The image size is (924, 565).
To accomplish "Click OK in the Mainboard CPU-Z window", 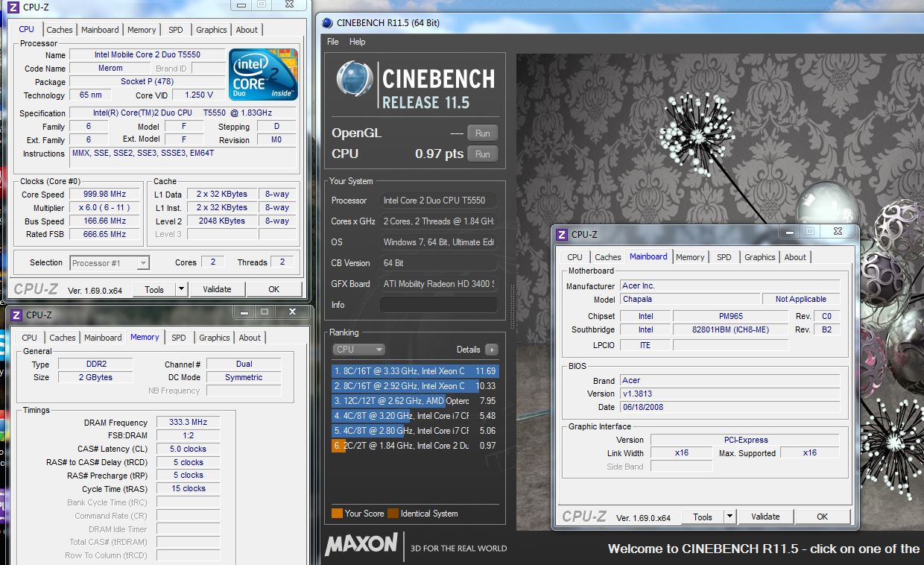I will click(x=822, y=517).
